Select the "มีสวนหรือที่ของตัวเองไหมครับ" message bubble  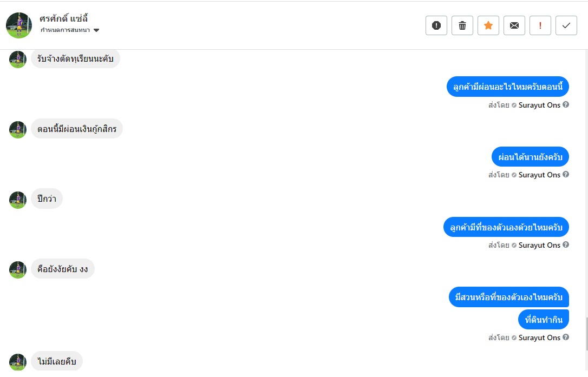pos(508,297)
